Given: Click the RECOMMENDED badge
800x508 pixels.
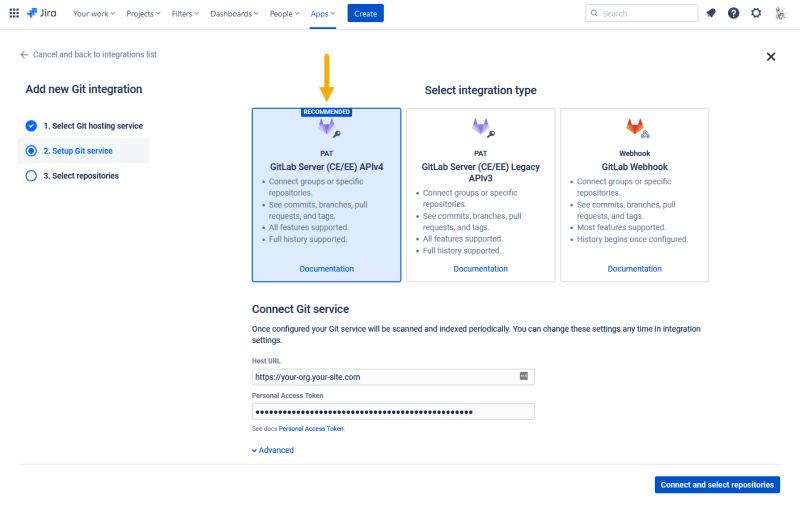Looking at the screenshot, I should (327, 112).
